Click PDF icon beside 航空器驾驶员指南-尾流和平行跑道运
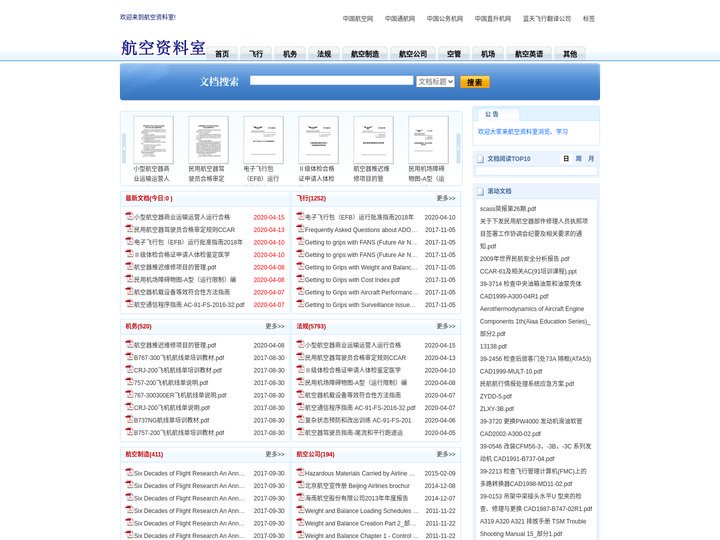720x540 pixels. [300, 432]
